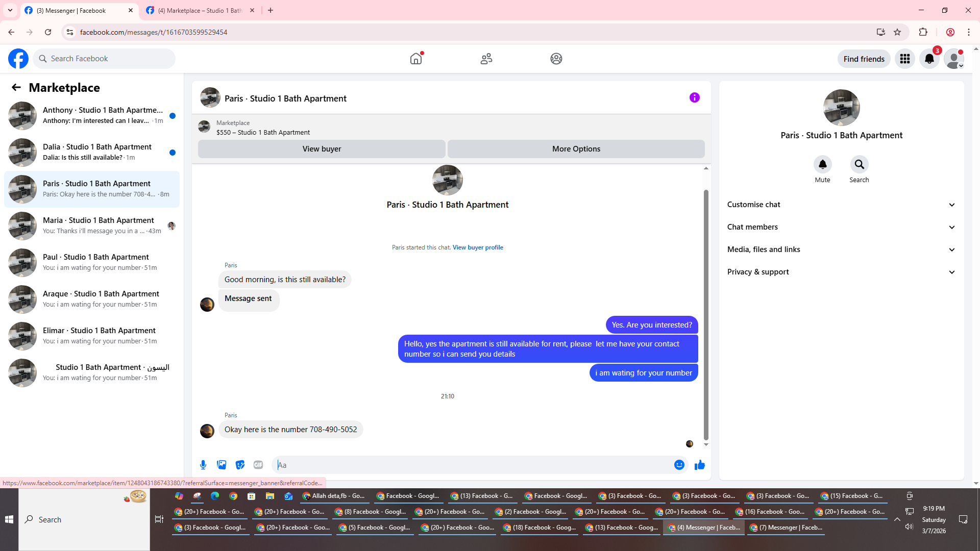Open Chrome profile avatar button
Viewport: 980px width, 551px height.
[x=950, y=32]
